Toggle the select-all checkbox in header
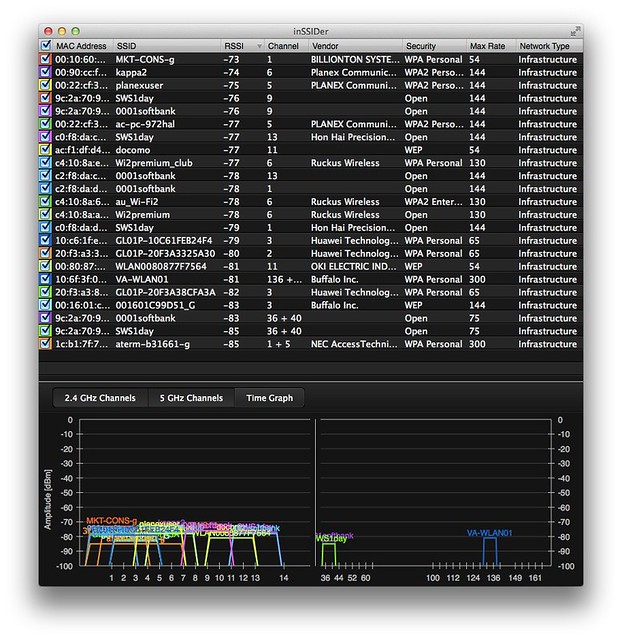The height and width of the screenshot is (640, 622). 46,45
